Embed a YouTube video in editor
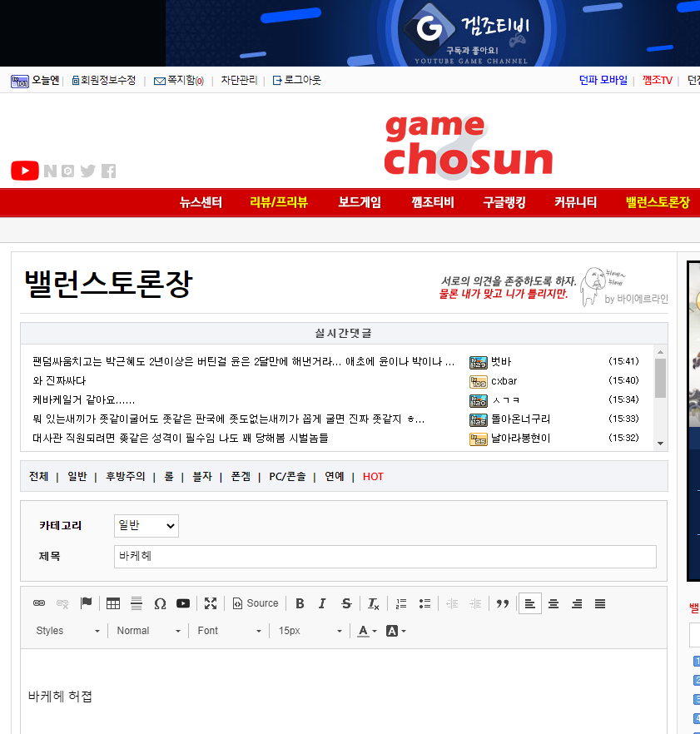Screen dimensions: 700x734 [x=183, y=603]
